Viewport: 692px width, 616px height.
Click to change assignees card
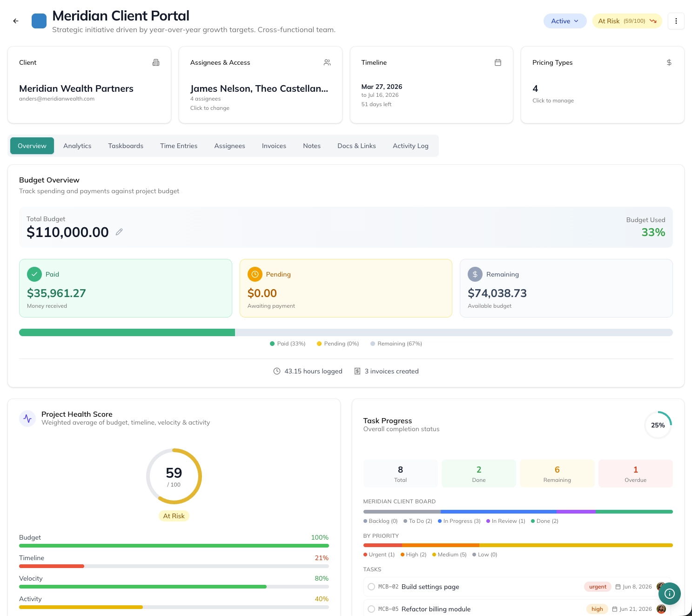point(261,85)
